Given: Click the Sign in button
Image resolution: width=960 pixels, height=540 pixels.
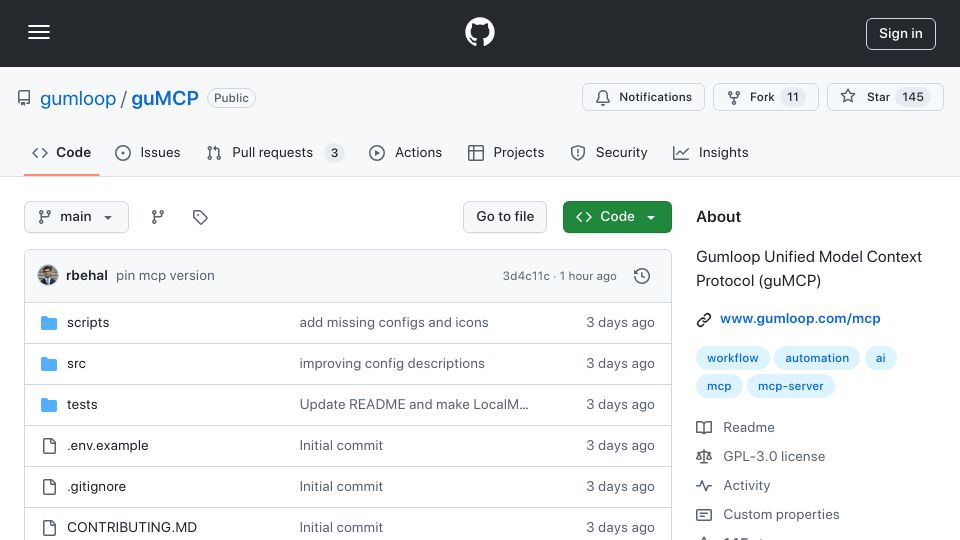Looking at the screenshot, I should pos(901,34).
